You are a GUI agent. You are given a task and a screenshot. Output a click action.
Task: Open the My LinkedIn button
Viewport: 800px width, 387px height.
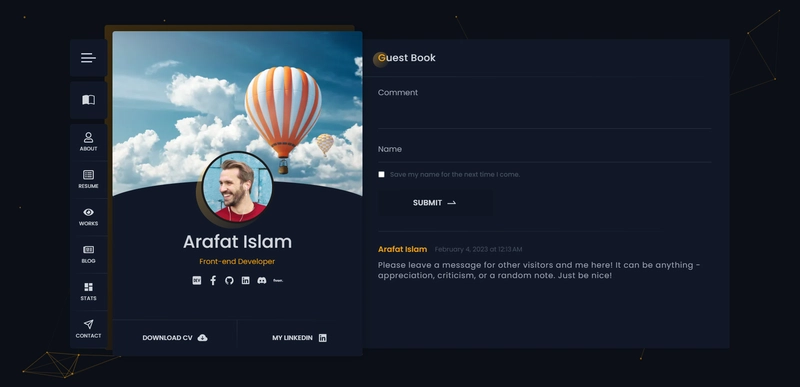(x=299, y=338)
